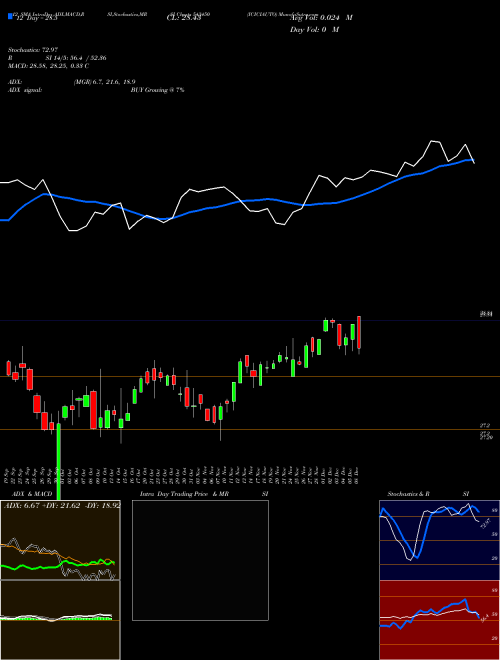This screenshot has height=660, width=500.
Task: Click the 'ADX & MACD' panel title
Action: point(32,494)
